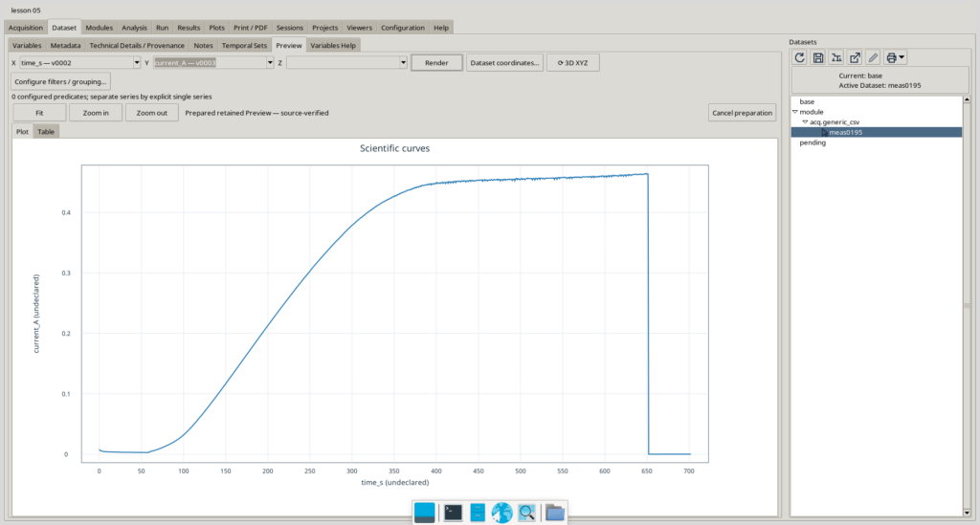Click the Datasets tree scroll-up arrow
The image size is (980, 525).
tap(967, 99)
